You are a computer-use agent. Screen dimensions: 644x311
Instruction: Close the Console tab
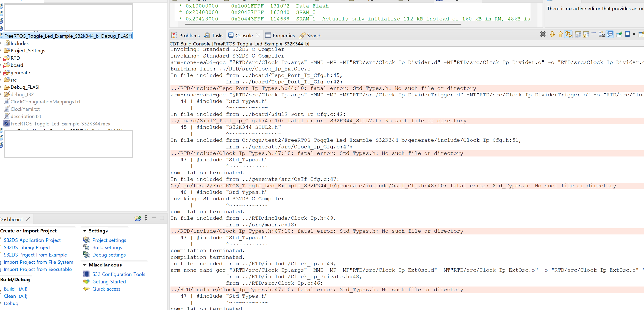(x=258, y=35)
